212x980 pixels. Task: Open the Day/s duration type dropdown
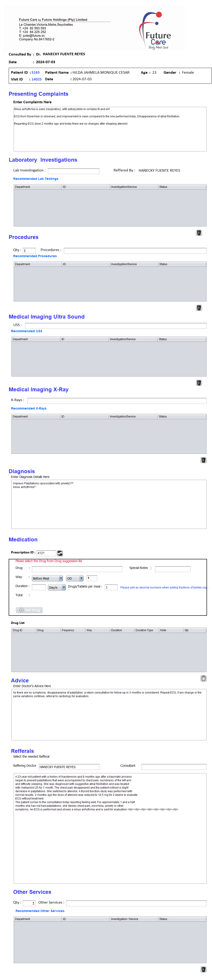click(57, 587)
